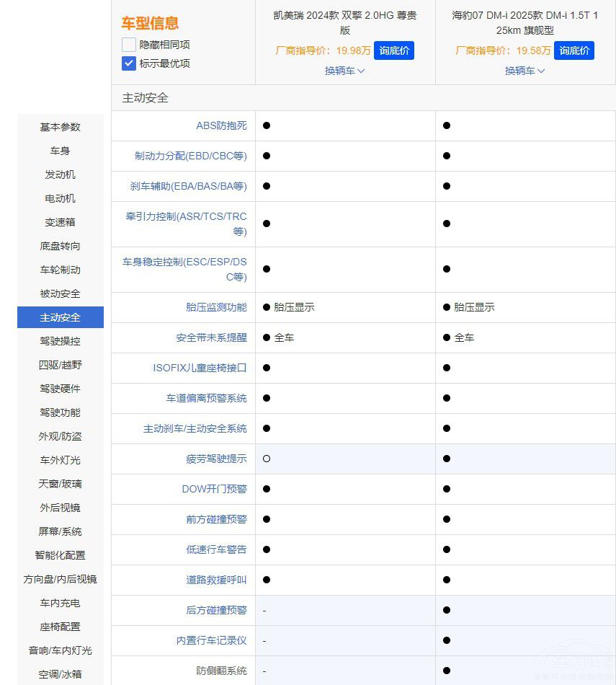Click 询底价 button for 凯美瑞
616x685 pixels.
pyautogui.click(x=394, y=50)
